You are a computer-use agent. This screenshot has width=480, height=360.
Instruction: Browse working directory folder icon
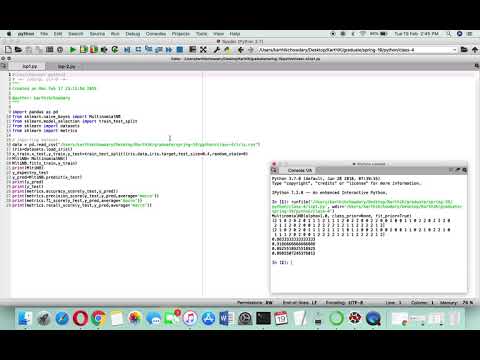[x=464, y=50]
